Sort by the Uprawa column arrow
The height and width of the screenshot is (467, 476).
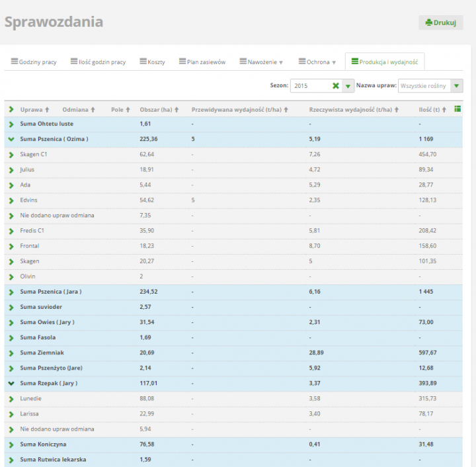[x=47, y=110]
